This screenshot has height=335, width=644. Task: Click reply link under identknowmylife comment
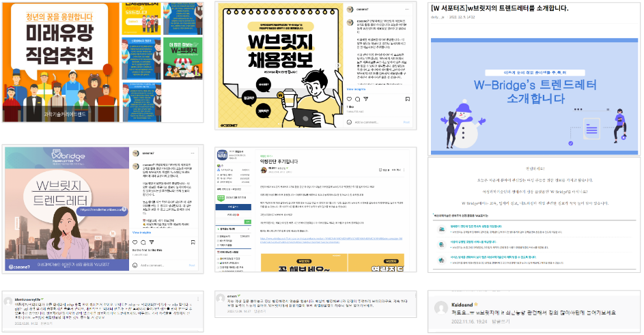(x=46, y=323)
